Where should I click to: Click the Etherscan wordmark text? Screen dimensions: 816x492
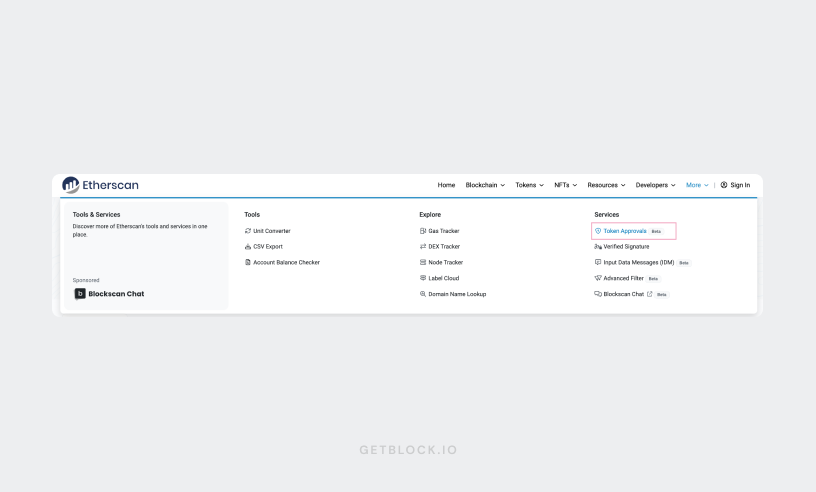click(110, 185)
